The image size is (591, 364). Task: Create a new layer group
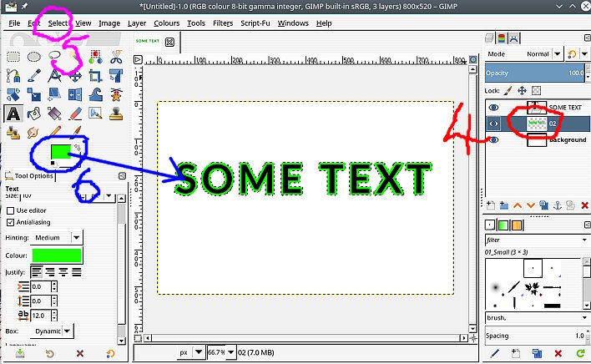(504, 205)
